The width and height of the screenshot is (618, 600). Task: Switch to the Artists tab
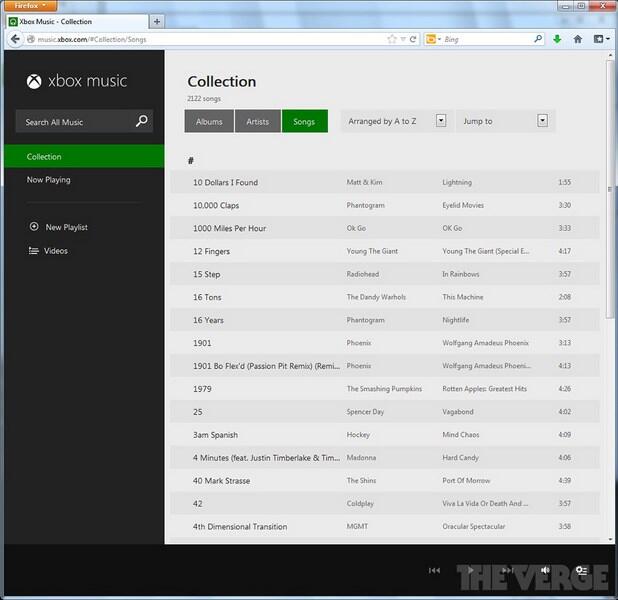pyautogui.click(x=257, y=121)
